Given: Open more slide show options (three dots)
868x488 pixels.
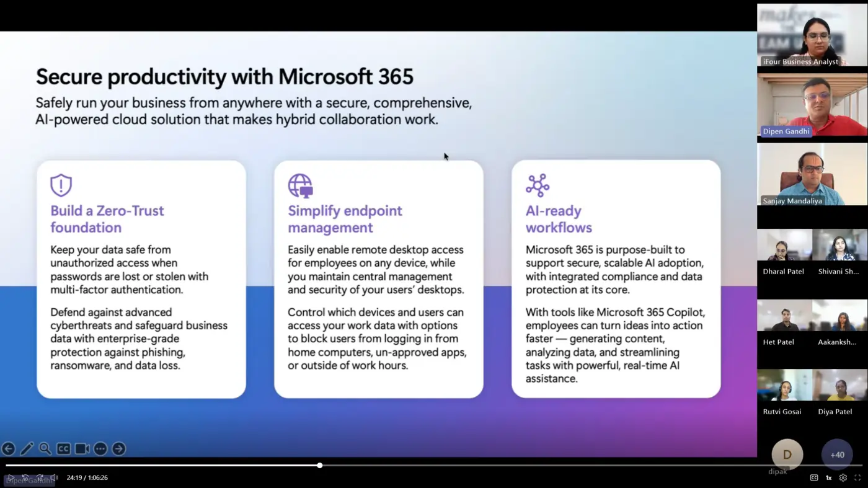Looking at the screenshot, I should (100, 448).
